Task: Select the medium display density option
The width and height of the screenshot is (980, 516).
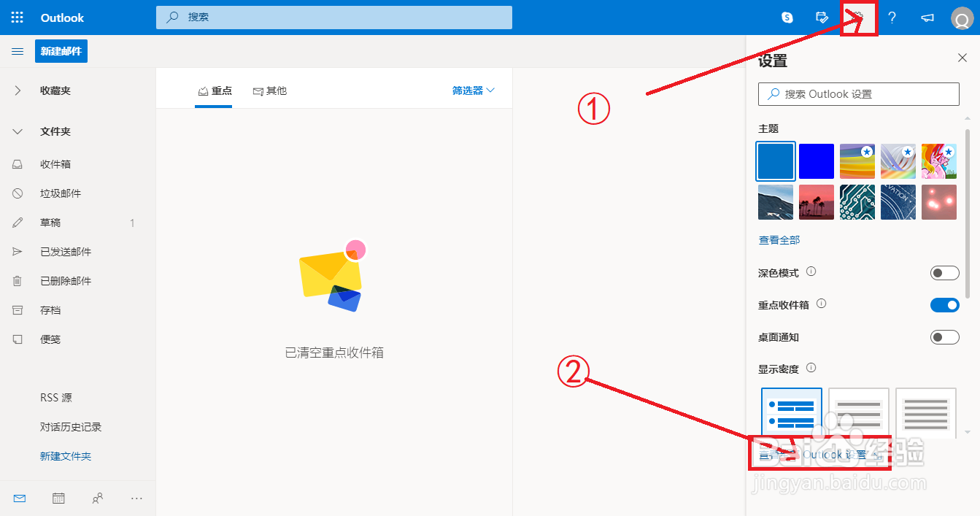Action: tap(859, 413)
